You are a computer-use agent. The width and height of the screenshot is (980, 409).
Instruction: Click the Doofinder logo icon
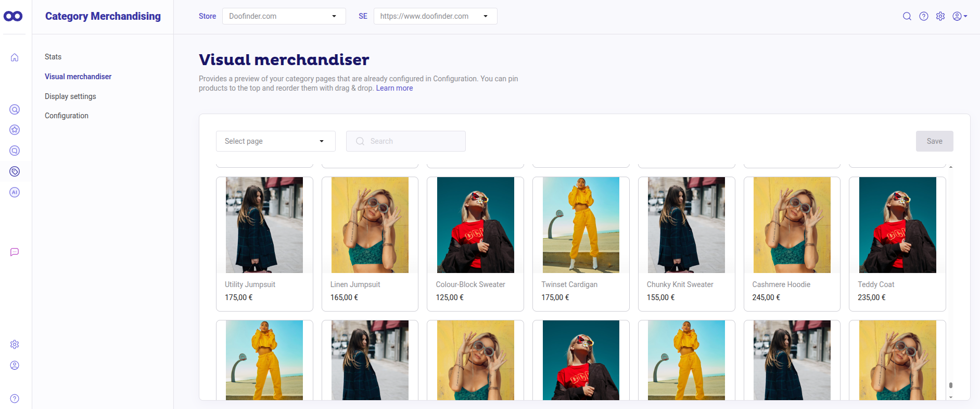click(13, 16)
